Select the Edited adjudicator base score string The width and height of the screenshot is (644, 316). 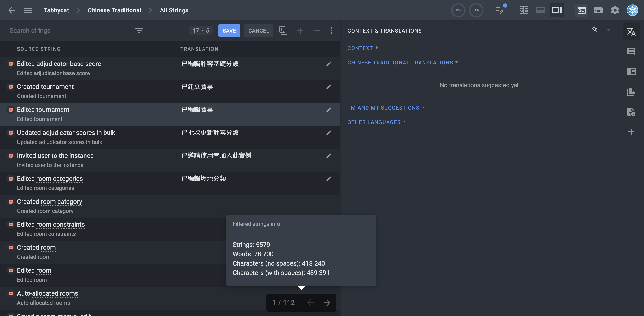click(x=59, y=64)
